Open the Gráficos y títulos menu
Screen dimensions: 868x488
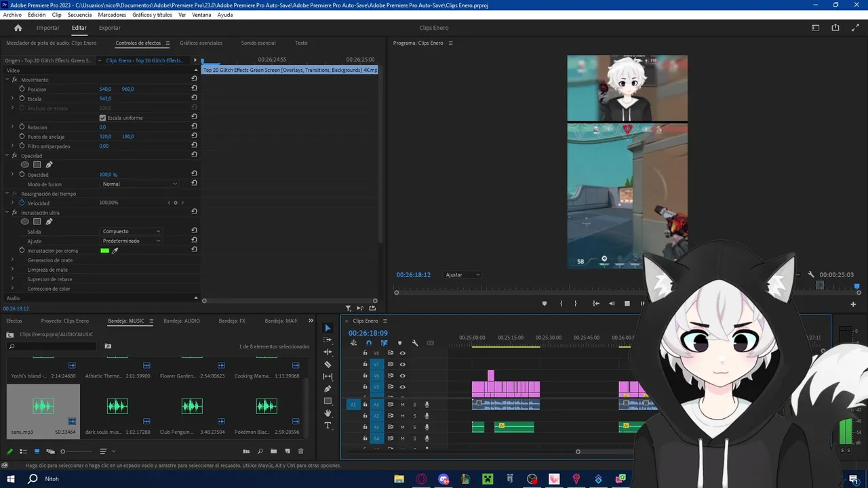(152, 15)
